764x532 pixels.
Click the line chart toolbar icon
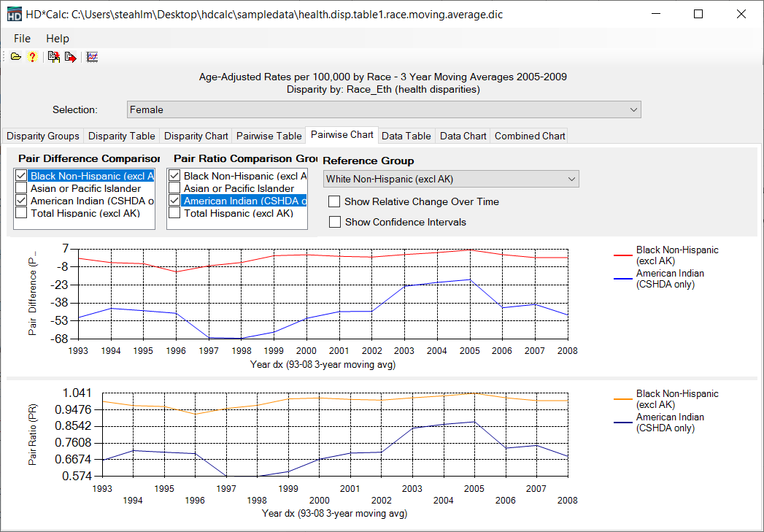[x=92, y=57]
